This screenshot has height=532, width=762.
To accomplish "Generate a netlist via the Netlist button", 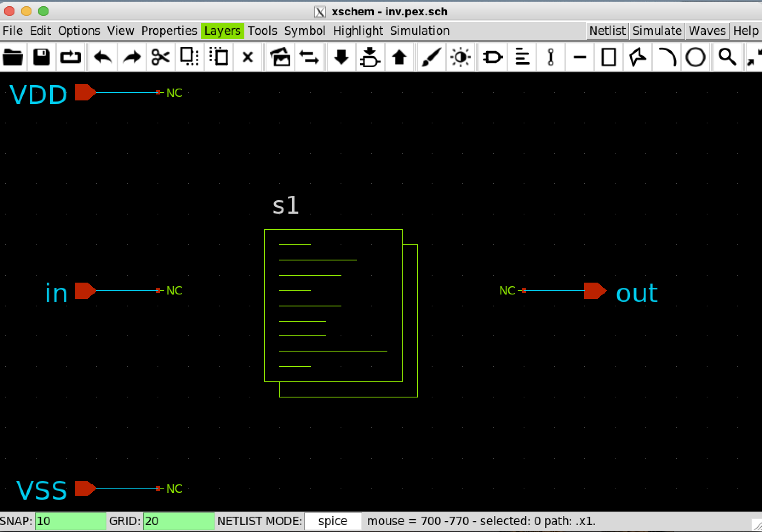I will click(607, 30).
